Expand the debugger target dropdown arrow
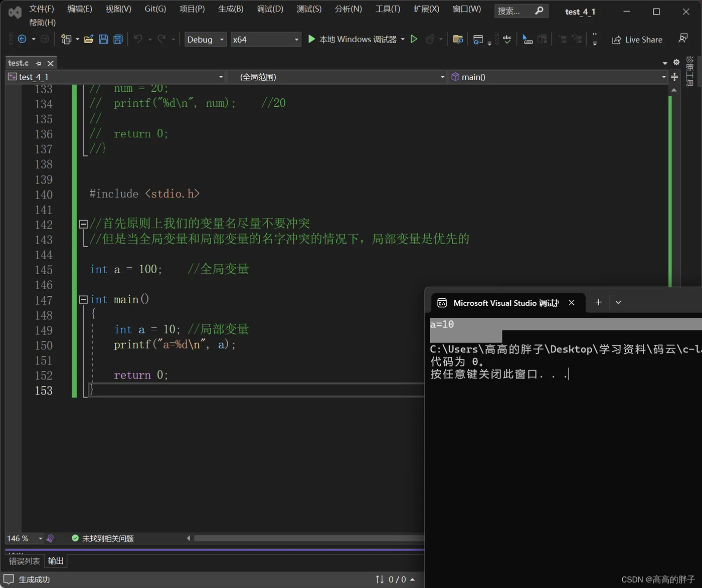Screen dimensions: 702x588 pyautogui.click(x=403, y=39)
